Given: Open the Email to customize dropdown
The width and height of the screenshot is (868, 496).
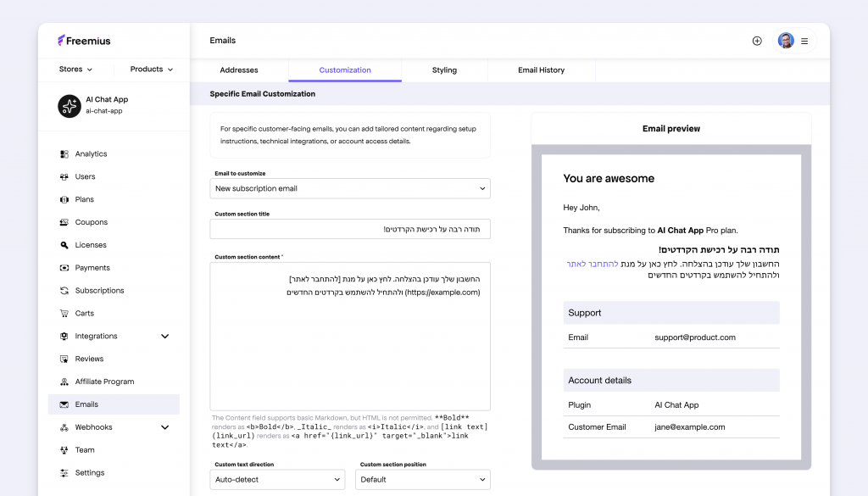Looking at the screenshot, I should pos(350,188).
